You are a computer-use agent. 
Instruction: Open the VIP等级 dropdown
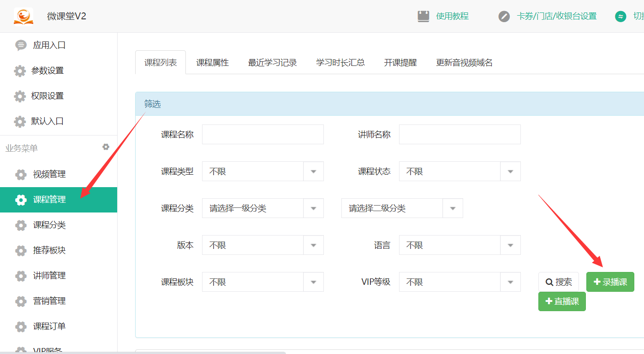click(x=460, y=282)
